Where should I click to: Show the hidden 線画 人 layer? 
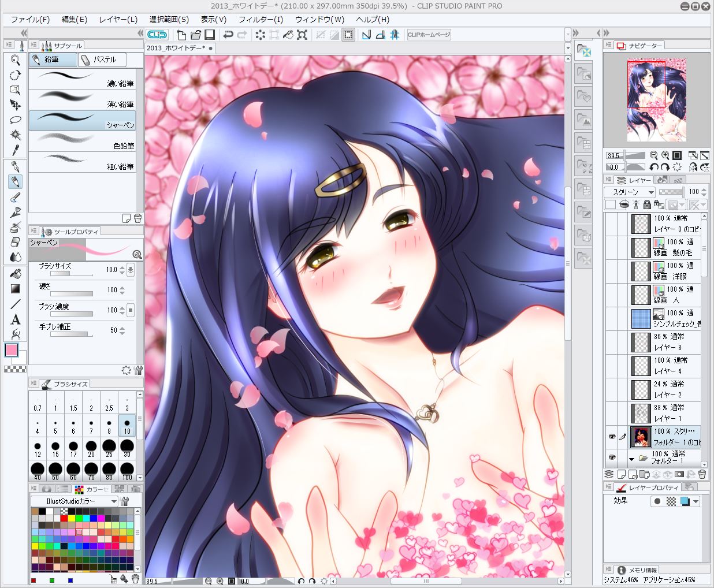point(612,295)
